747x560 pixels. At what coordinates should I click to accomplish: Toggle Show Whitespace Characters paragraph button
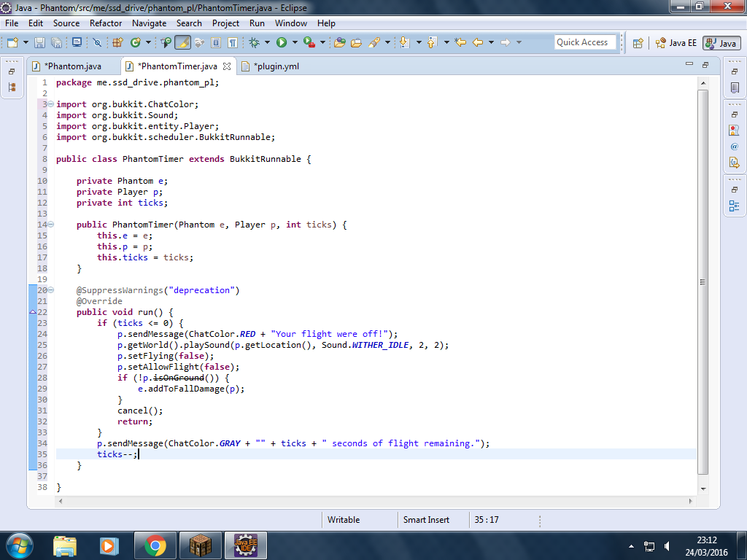pos(233,43)
